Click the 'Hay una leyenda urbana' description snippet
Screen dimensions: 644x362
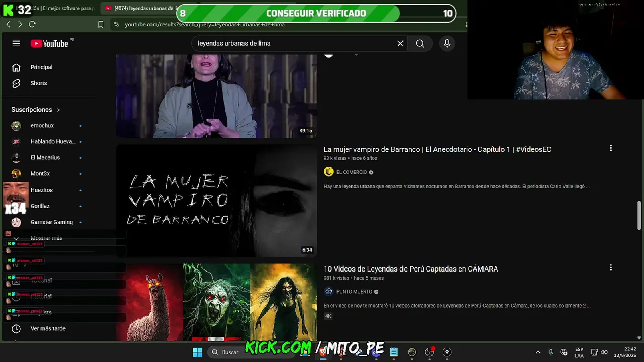(456, 187)
